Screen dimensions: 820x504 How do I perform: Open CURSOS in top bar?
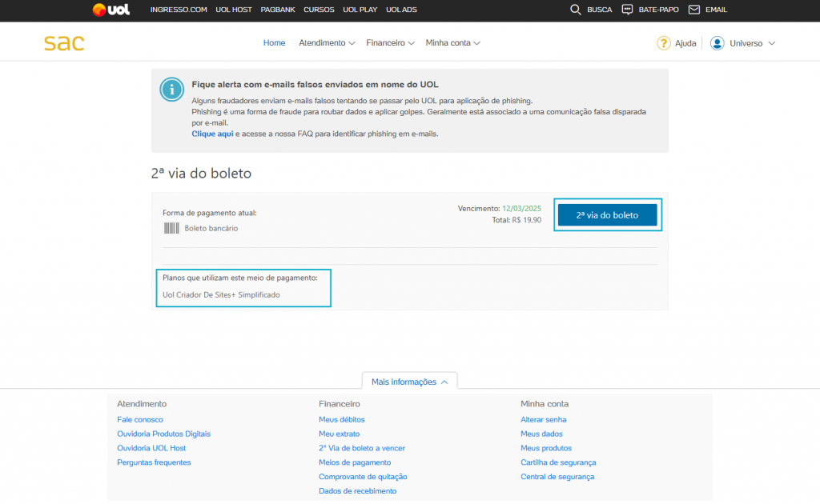[x=319, y=10]
